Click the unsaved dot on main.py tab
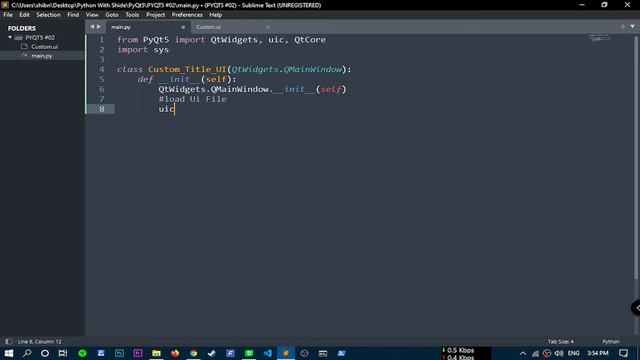The height and width of the screenshot is (360, 640). [x=183, y=27]
